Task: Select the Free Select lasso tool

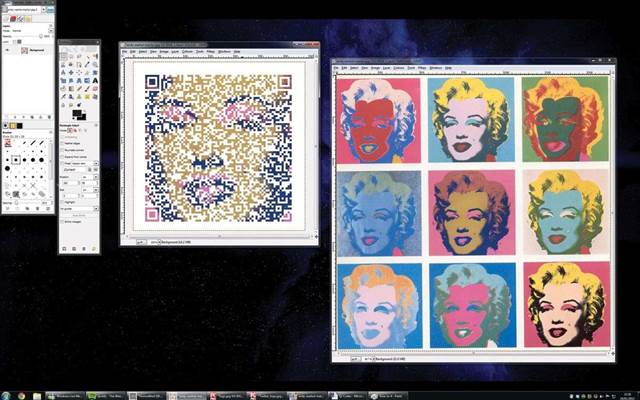Action: coord(79,56)
